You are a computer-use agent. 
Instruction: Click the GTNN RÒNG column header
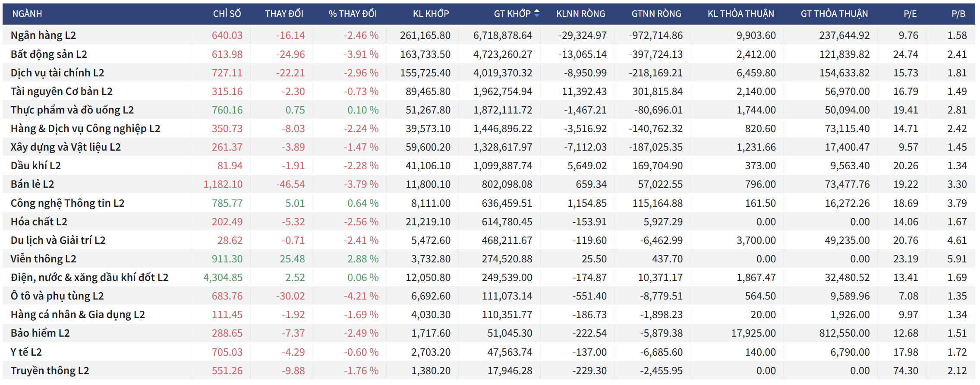click(656, 14)
